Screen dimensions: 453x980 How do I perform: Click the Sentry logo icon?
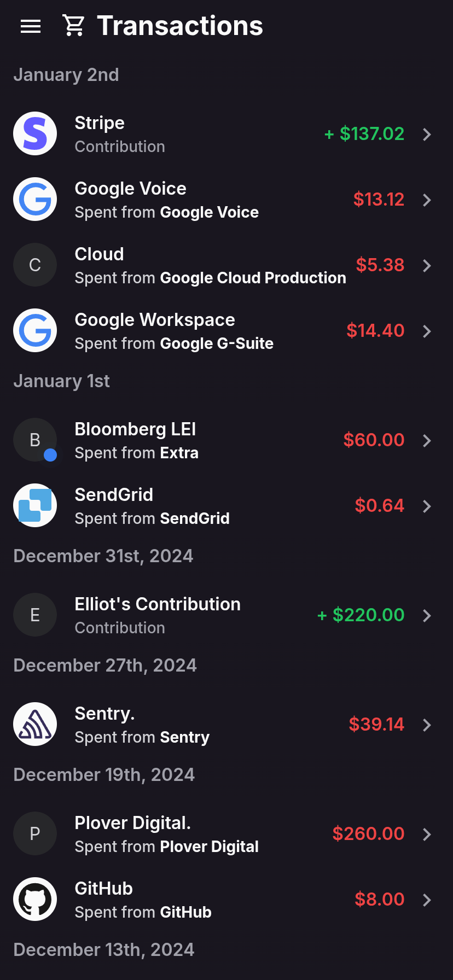pyautogui.click(x=35, y=724)
